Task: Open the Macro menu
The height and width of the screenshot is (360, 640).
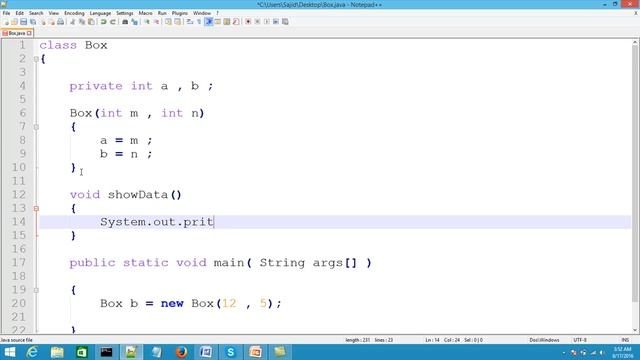Action: [145, 13]
